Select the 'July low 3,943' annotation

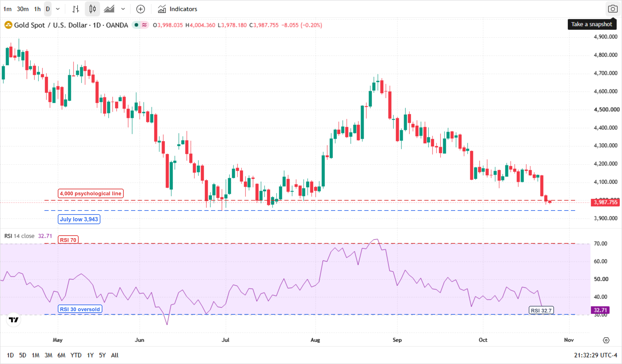click(79, 219)
